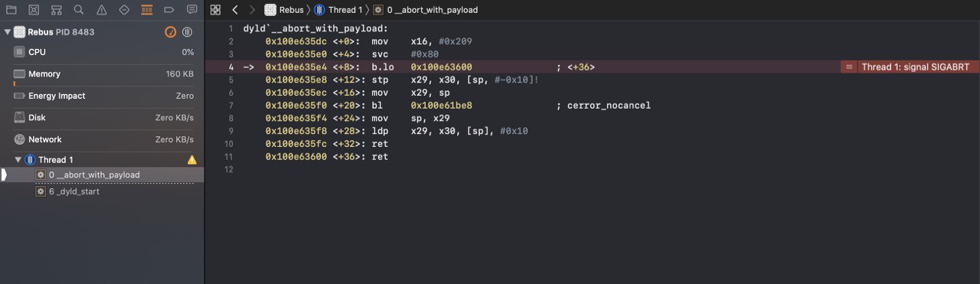Go forward with the right chevron
The width and height of the screenshot is (980, 284).
252,10
